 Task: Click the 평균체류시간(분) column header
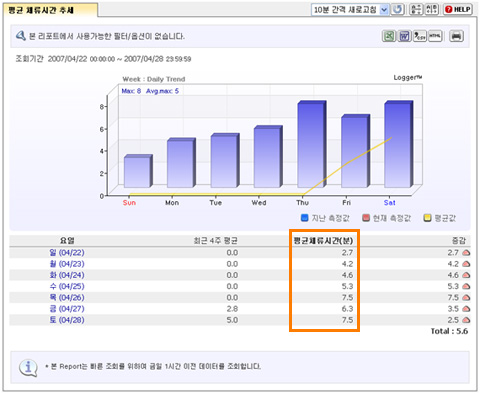click(x=323, y=241)
